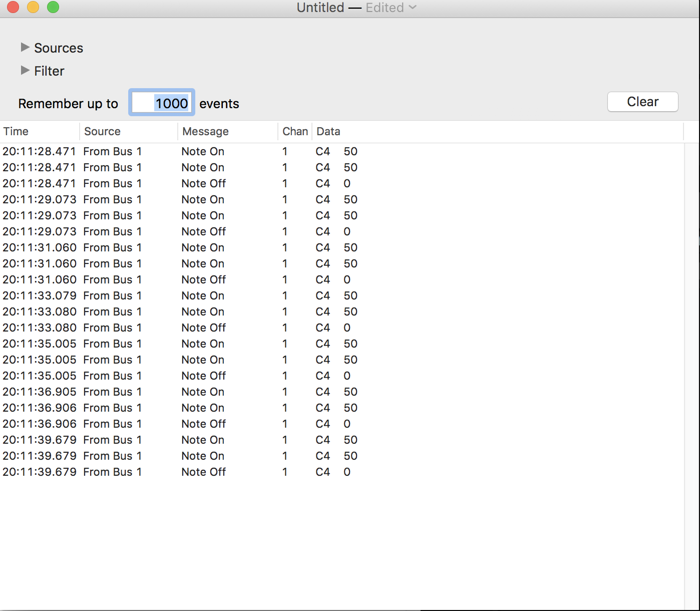The image size is (700, 611).
Task: Select the Note On event at 20:11:36.905
Action: 203,392
